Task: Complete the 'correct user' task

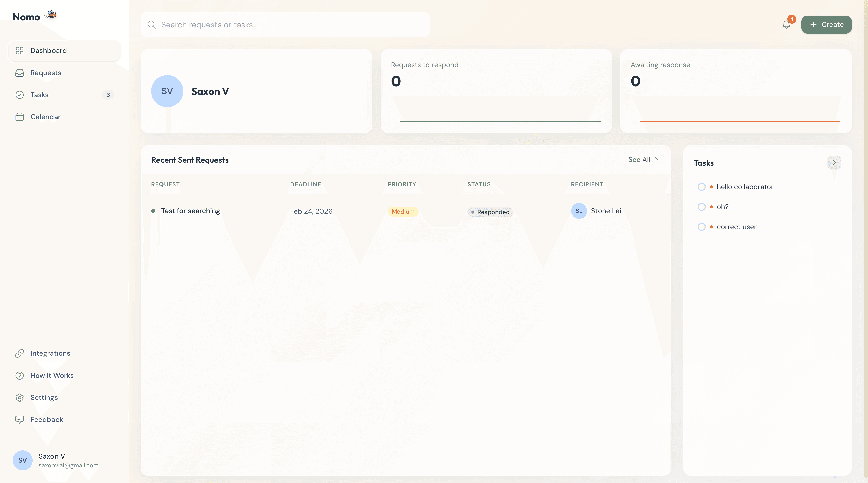Action: [701, 227]
